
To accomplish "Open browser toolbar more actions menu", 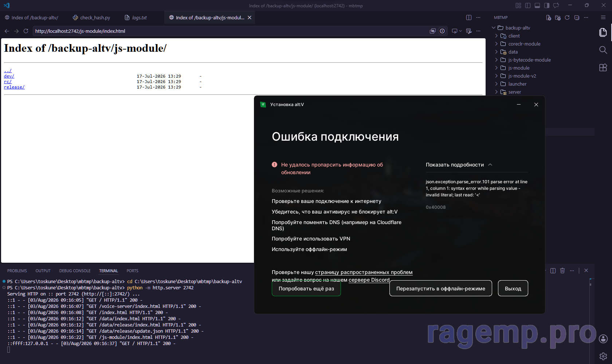I will [x=478, y=31].
